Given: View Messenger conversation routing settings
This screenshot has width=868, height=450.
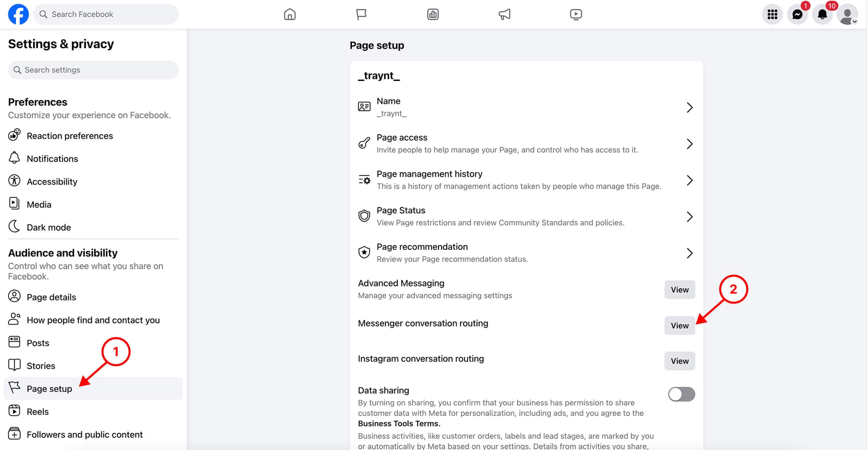Looking at the screenshot, I should [x=680, y=325].
